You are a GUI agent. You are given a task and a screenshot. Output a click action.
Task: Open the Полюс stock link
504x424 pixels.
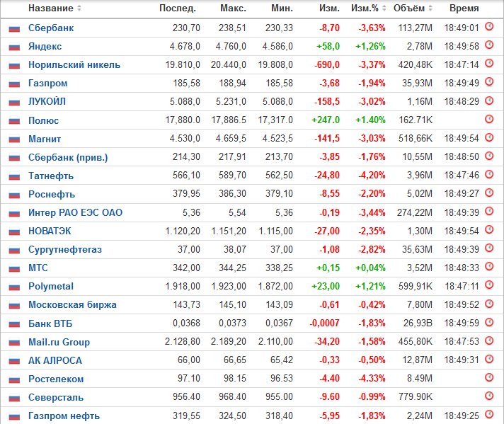pos(43,120)
